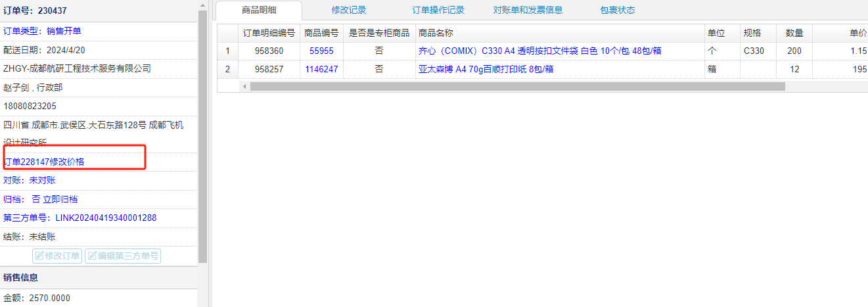
Task: Click the table's horizontal scrollbar thumb
Action: click(x=517, y=86)
